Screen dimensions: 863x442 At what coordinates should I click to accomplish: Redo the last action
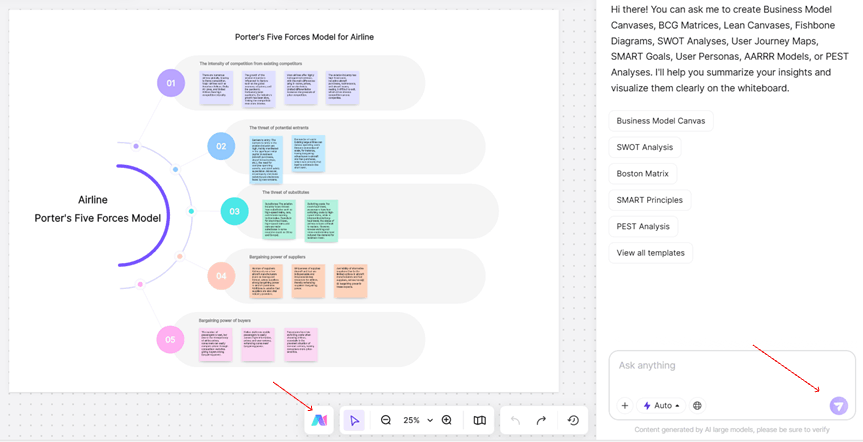click(541, 421)
